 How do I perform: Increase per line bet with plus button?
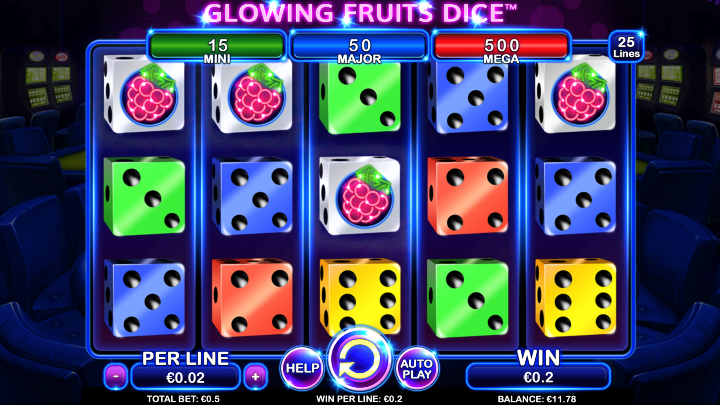(255, 377)
